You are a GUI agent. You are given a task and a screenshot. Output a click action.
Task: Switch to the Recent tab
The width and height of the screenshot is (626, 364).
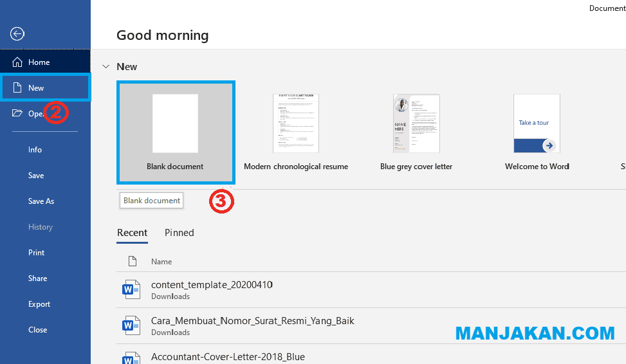(x=132, y=233)
